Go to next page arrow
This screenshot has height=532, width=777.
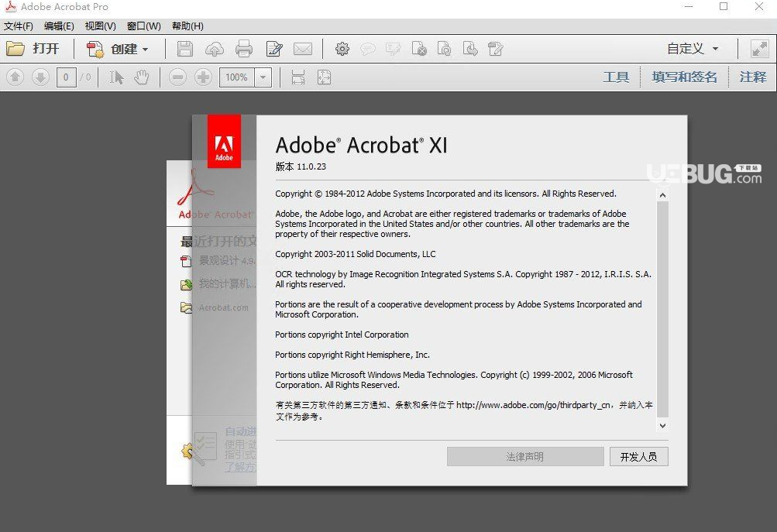pos(40,77)
